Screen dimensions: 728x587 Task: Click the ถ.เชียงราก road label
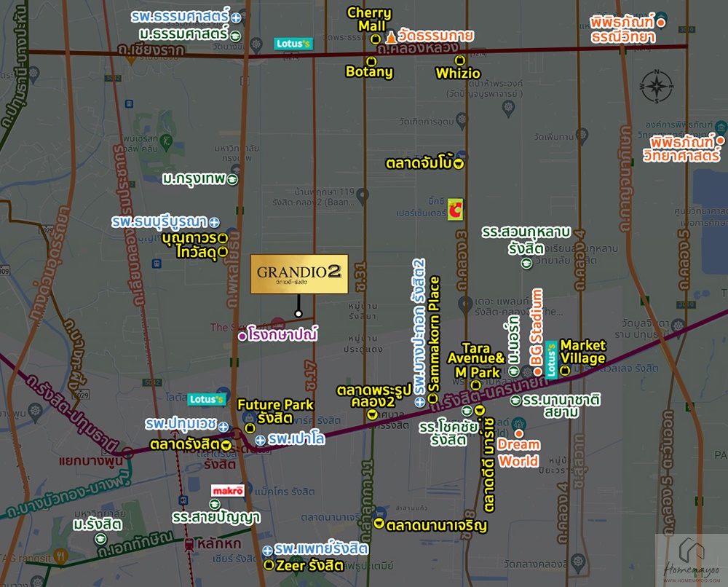pos(151,49)
